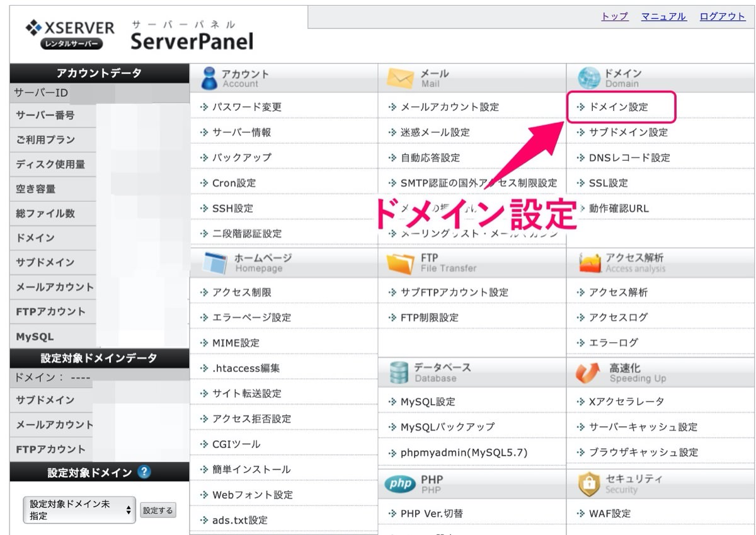The height and width of the screenshot is (535, 756).
Task: Open アクセスログ
Action: pyautogui.click(x=618, y=318)
